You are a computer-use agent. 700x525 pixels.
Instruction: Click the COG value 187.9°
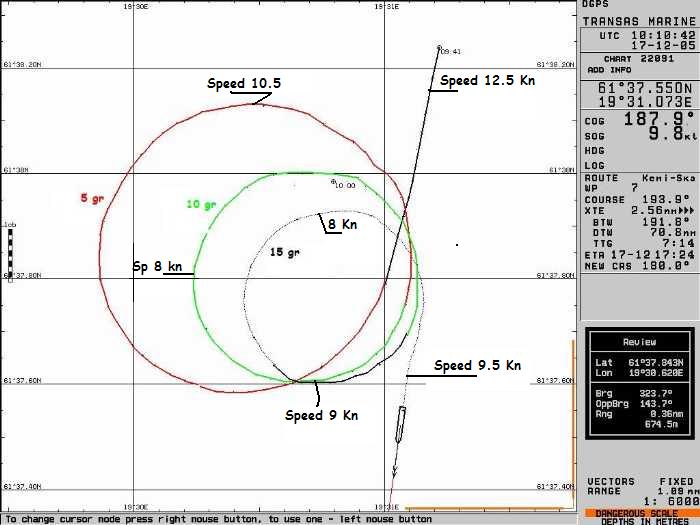coord(659,120)
